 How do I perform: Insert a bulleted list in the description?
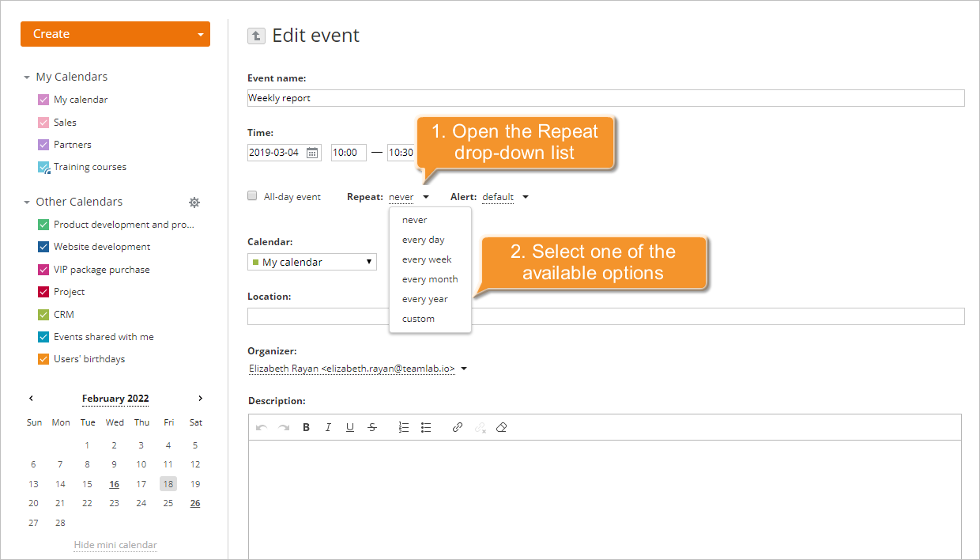(426, 427)
